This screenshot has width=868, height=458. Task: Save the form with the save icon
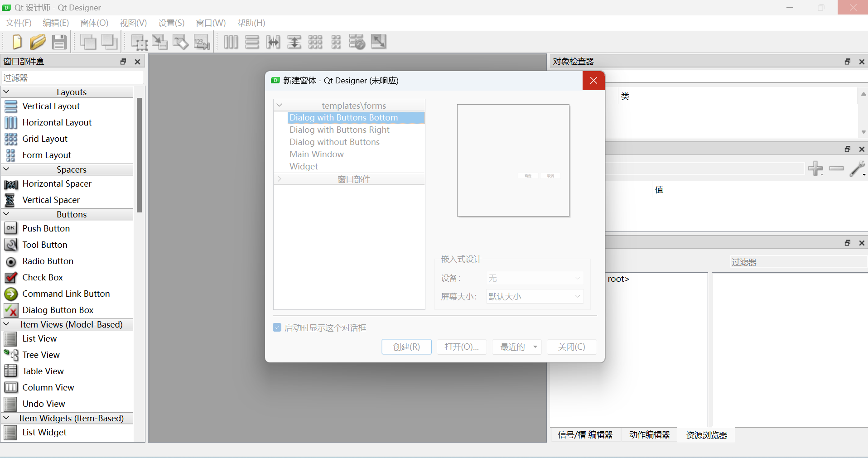pos(59,42)
